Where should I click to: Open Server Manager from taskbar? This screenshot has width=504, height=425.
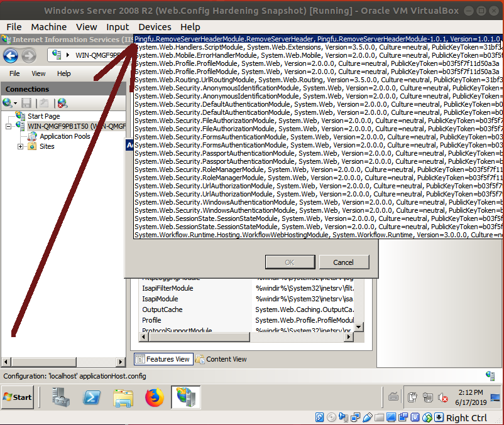coord(61,397)
